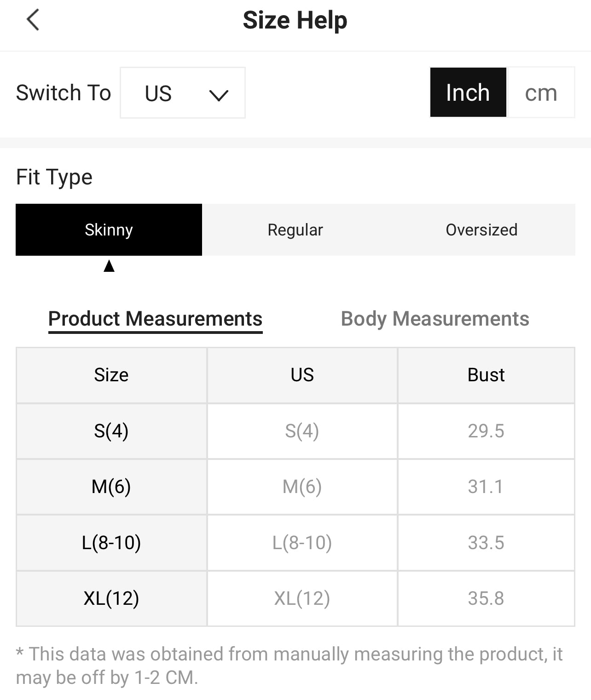Select the S(4) size row label
This screenshot has width=591, height=700.
[111, 431]
